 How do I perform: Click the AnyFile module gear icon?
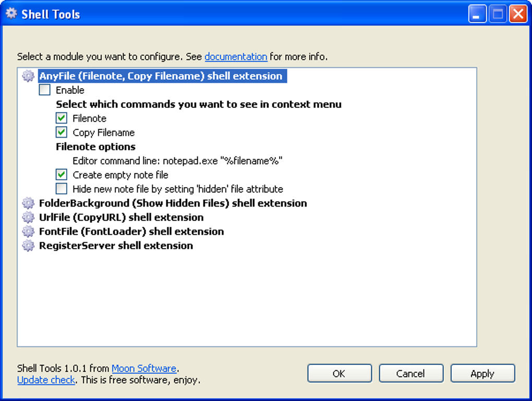(x=28, y=76)
